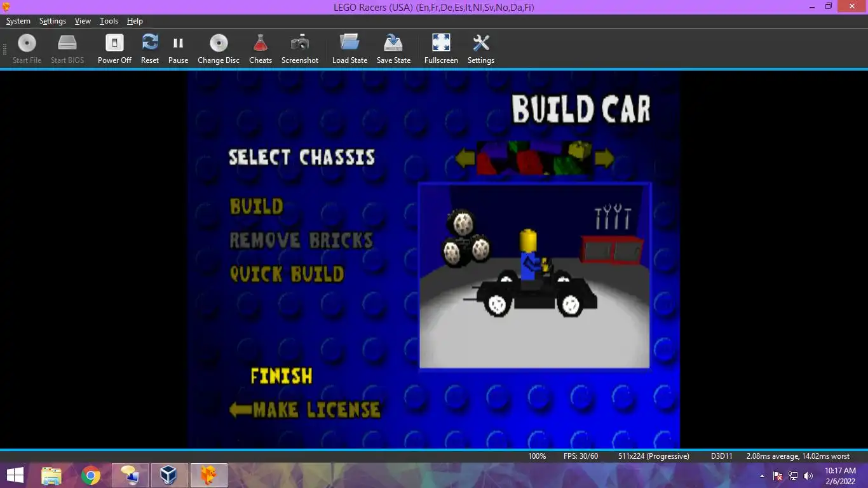Choose QUICK BUILD in the game menu
This screenshot has height=488, width=868.
point(287,274)
